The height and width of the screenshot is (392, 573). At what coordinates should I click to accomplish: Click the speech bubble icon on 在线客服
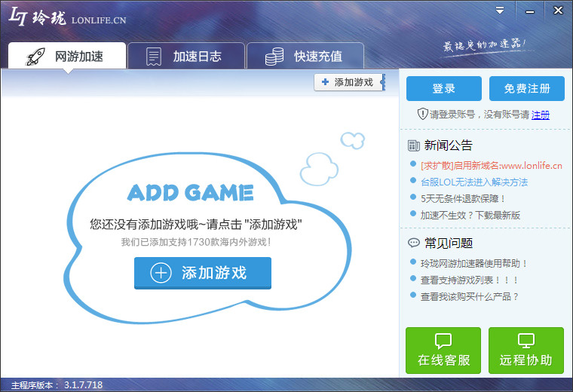click(x=443, y=341)
